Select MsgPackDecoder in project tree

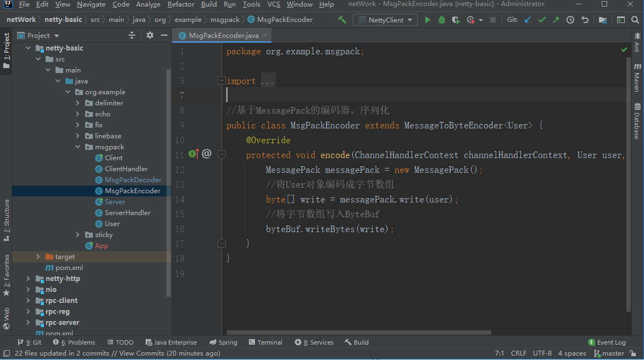[133, 179]
